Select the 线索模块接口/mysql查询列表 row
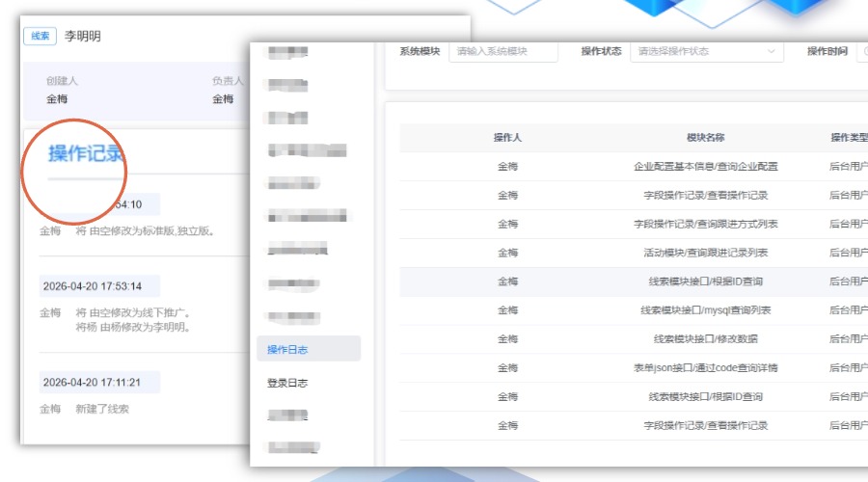This screenshot has height=482, width=868. pyautogui.click(x=705, y=310)
